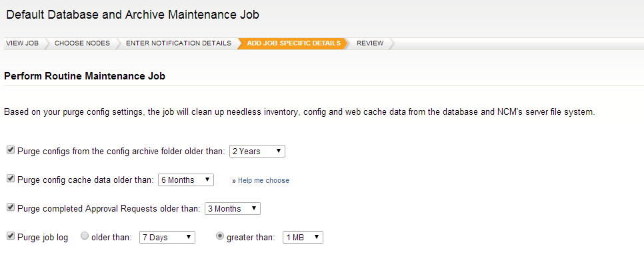Expand the 1 MB size dropdown

[x=303, y=238]
